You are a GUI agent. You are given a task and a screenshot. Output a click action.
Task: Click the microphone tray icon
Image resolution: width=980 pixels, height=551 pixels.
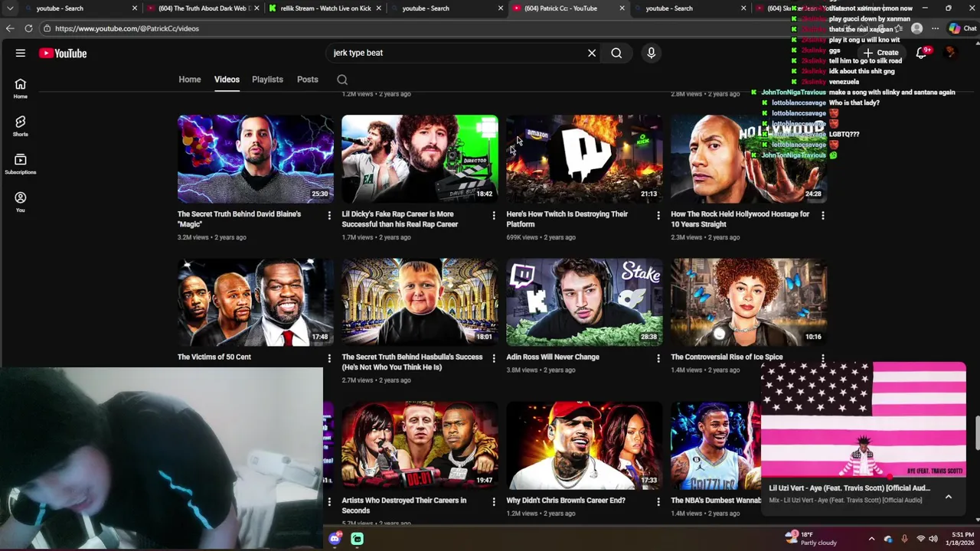[904, 539]
